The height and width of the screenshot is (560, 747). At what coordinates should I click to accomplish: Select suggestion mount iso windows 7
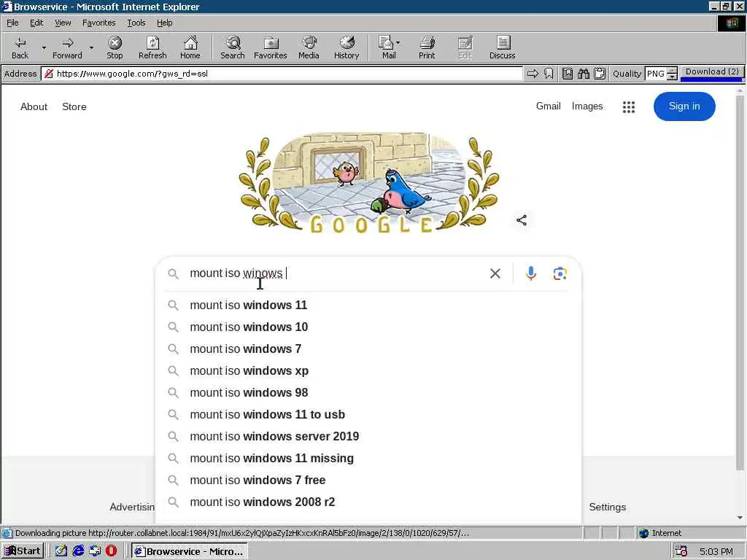coord(368,349)
